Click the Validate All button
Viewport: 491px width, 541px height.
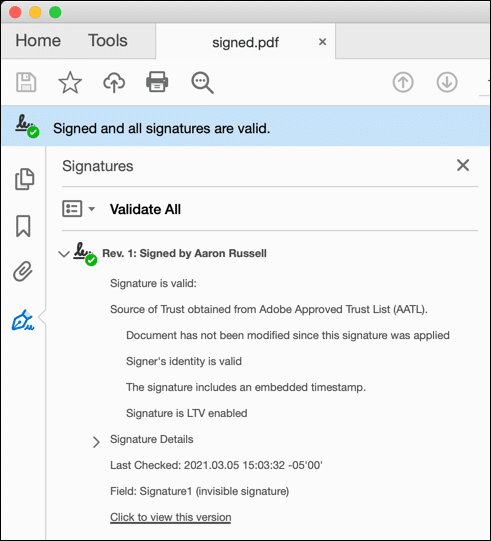click(x=145, y=209)
